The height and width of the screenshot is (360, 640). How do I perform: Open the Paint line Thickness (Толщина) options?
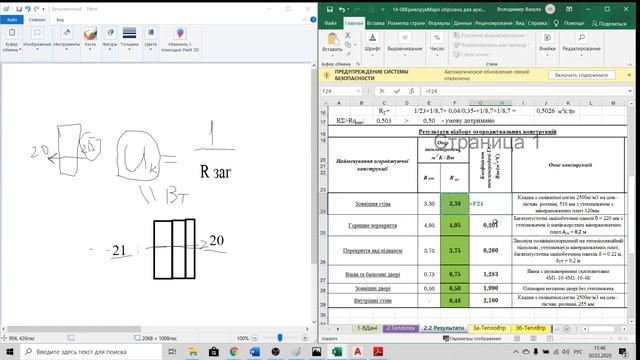[129, 40]
